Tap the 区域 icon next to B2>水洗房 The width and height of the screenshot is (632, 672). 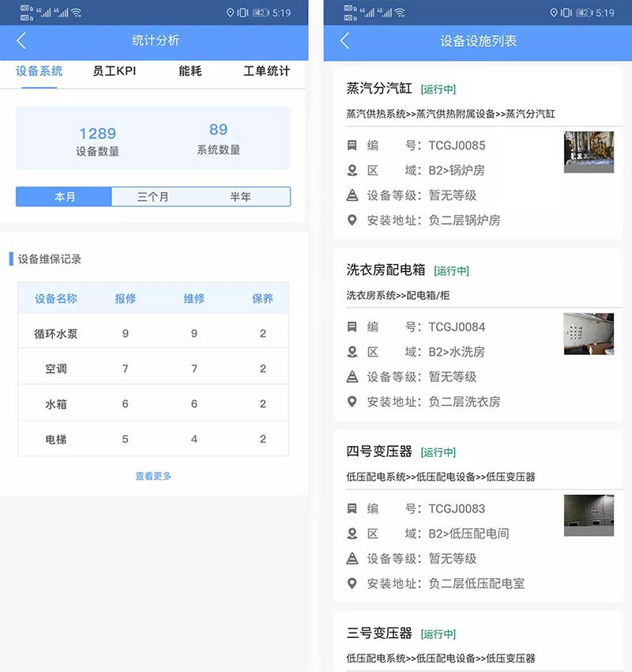(x=352, y=352)
